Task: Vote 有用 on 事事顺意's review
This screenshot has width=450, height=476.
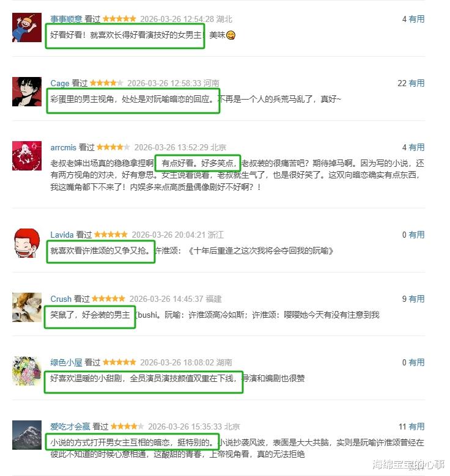Action: 416,19
